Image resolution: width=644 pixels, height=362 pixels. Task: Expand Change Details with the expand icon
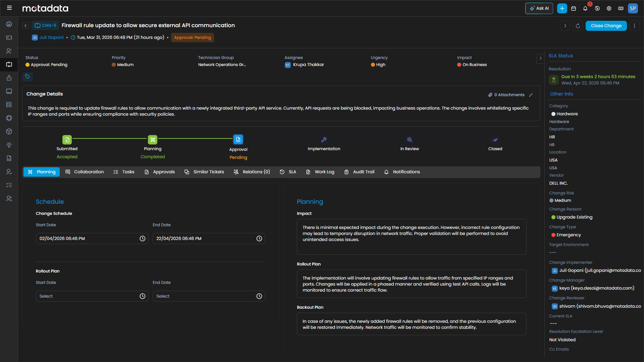pos(531,95)
